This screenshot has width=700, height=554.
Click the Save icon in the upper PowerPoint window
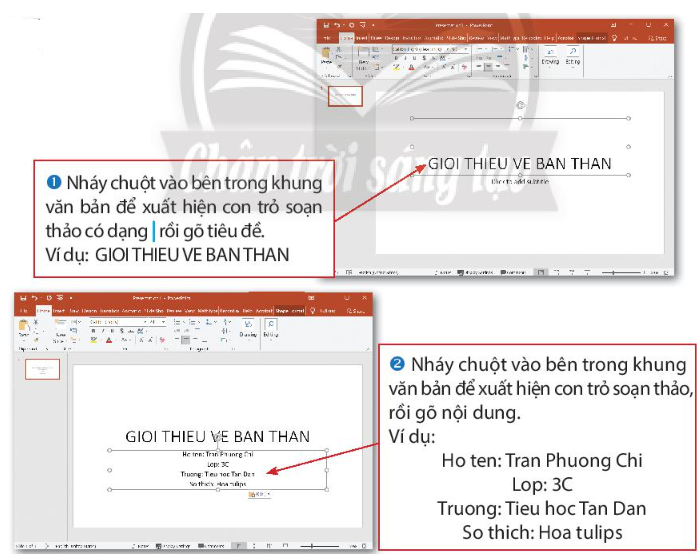click(x=336, y=24)
